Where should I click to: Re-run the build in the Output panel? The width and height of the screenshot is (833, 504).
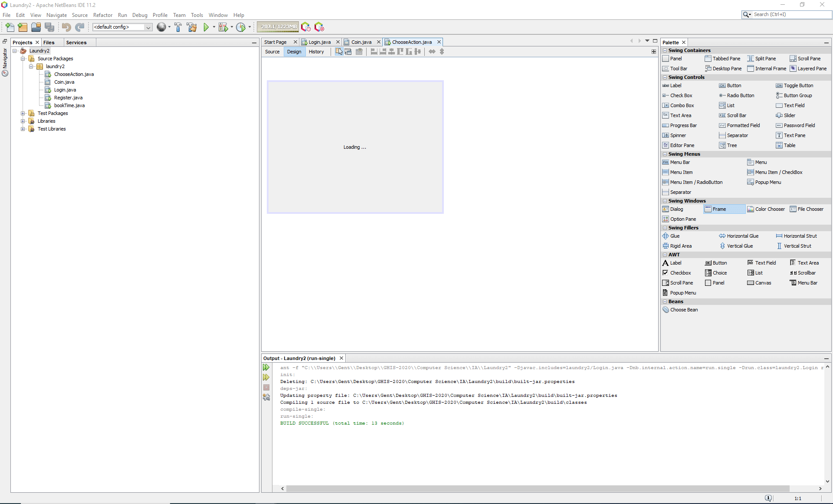coord(266,367)
